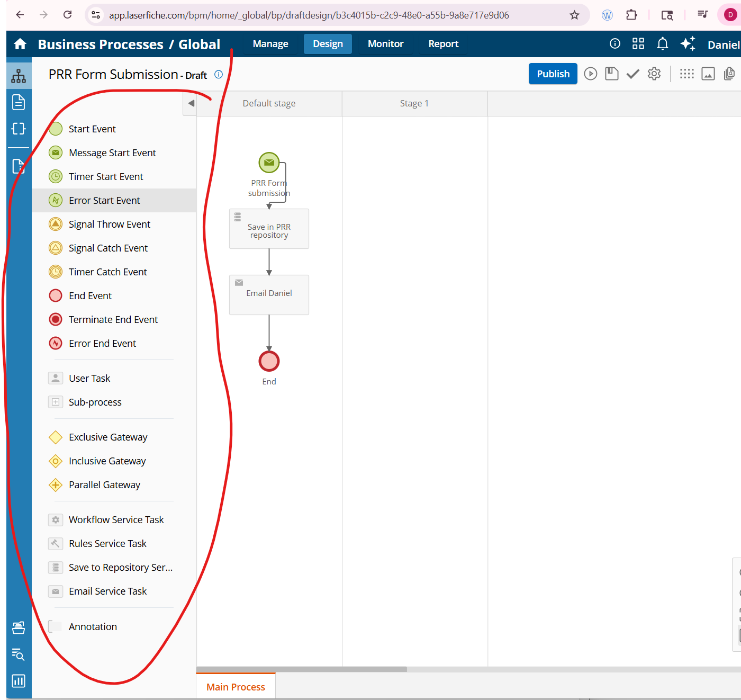Pick Email Service Task in the palette
This screenshot has height=700, width=741.
pos(114,591)
